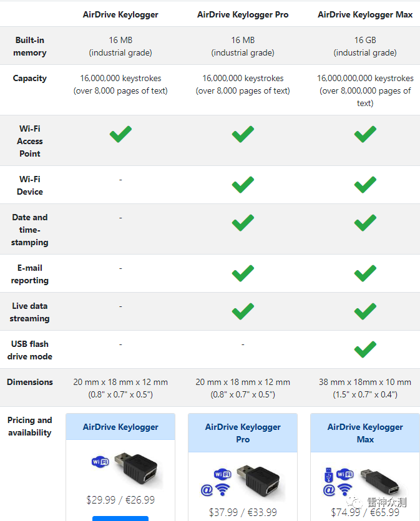Click E-mail reporting checkmark in the Max column
The image size is (420, 521).
coord(365,273)
